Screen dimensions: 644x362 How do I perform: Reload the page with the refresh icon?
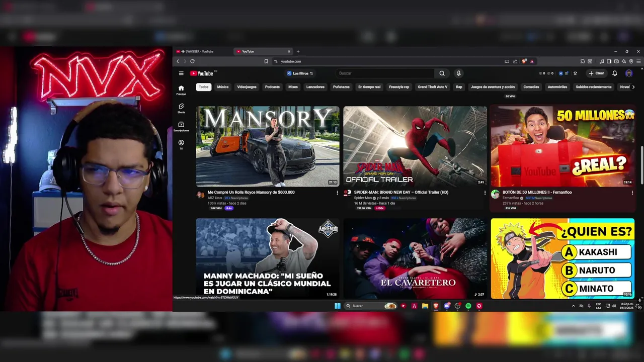(192, 61)
